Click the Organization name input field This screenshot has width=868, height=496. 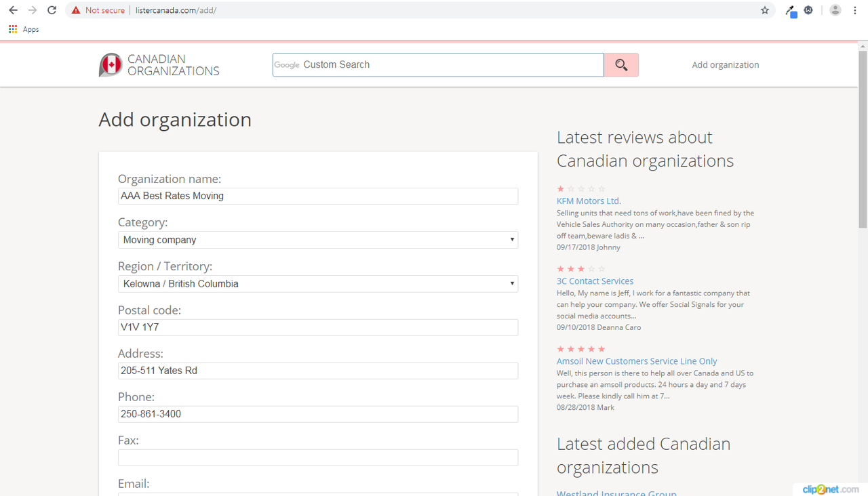click(318, 196)
